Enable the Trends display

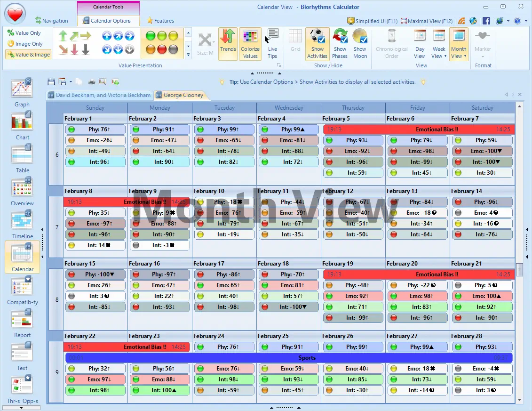pos(228,43)
